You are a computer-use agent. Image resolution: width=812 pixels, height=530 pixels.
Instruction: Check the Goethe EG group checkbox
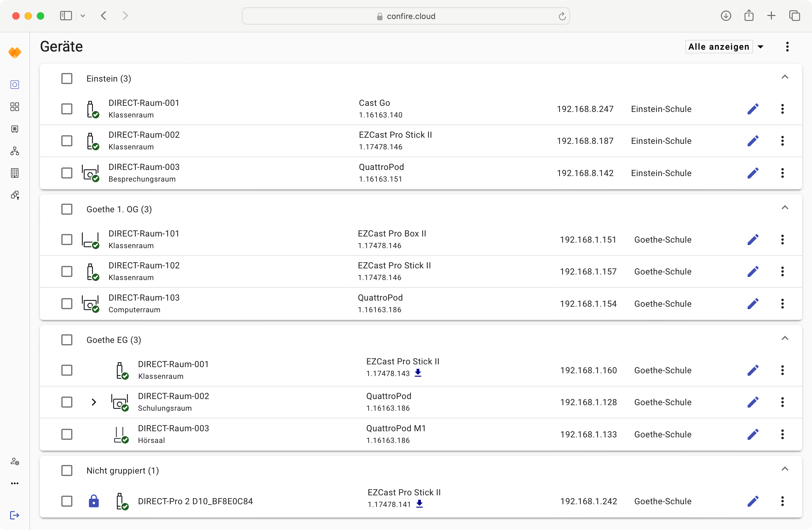[x=67, y=340]
